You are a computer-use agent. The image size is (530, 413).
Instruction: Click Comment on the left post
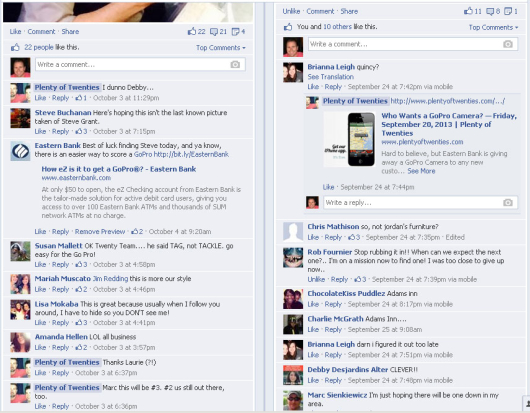tap(41, 31)
